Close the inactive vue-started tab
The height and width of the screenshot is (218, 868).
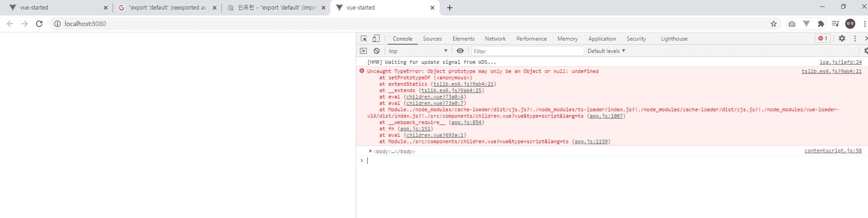pos(106,8)
